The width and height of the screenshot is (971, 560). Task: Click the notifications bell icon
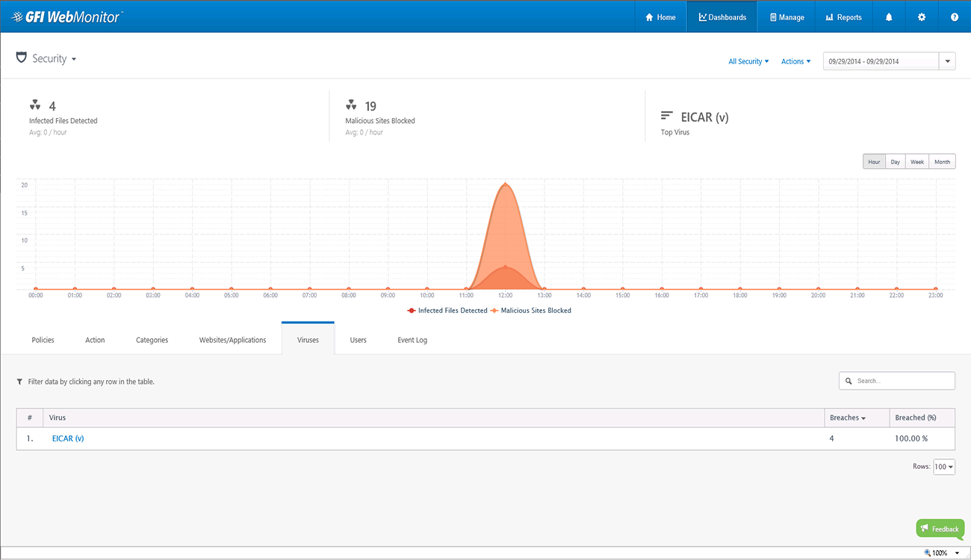pos(889,17)
